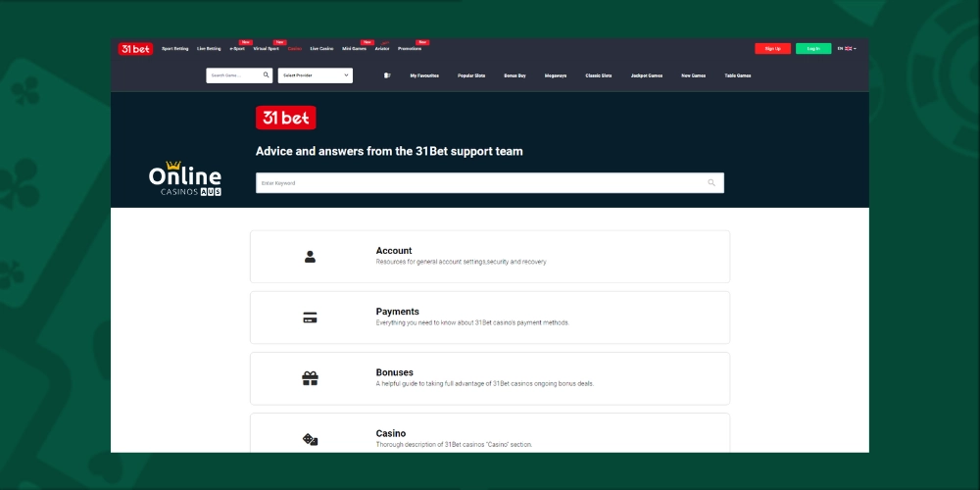This screenshot has width=980, height=490.
Task: Open the Classic Slots category
Action: 599,75
